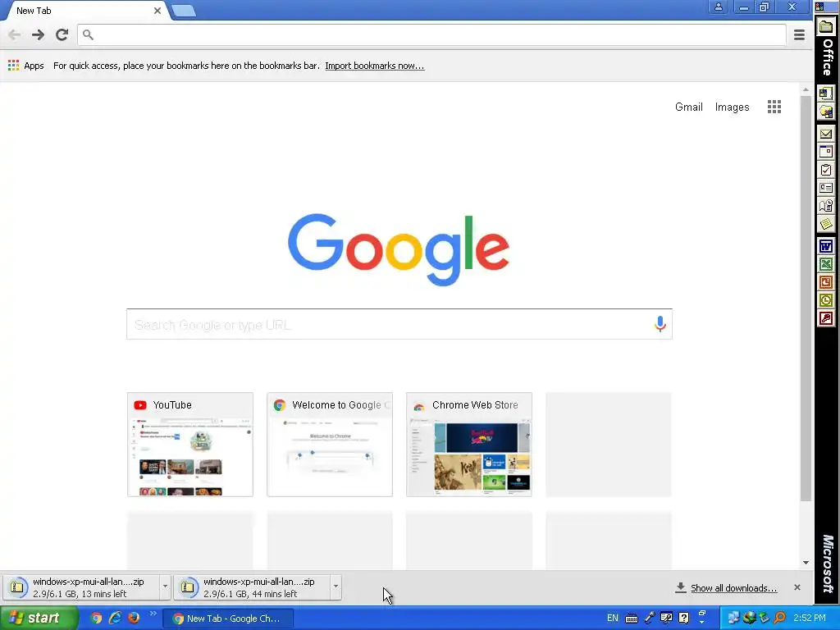Click the Windows start button
Image resolution: width=840 pixels, height=630 pixels.
click(39, 619)
